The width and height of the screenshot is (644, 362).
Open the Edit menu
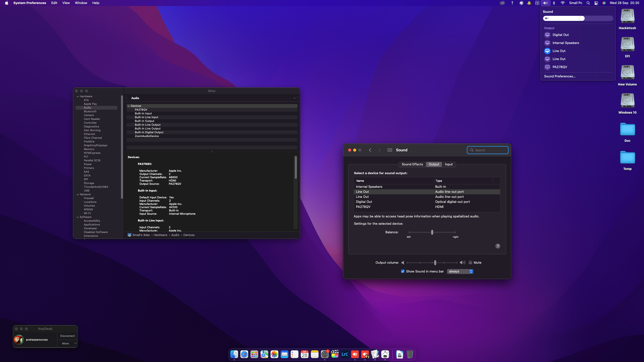point(54,3)
